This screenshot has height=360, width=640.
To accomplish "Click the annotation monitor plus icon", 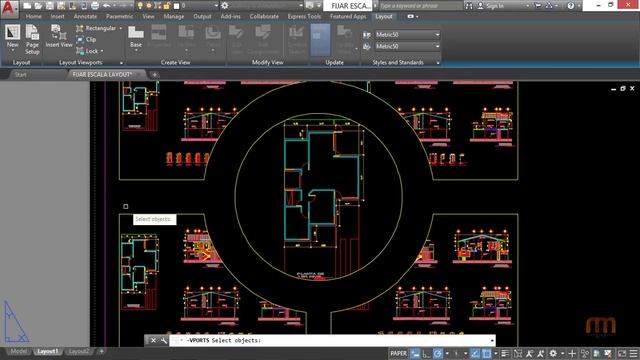I will [x=572, y=353].
